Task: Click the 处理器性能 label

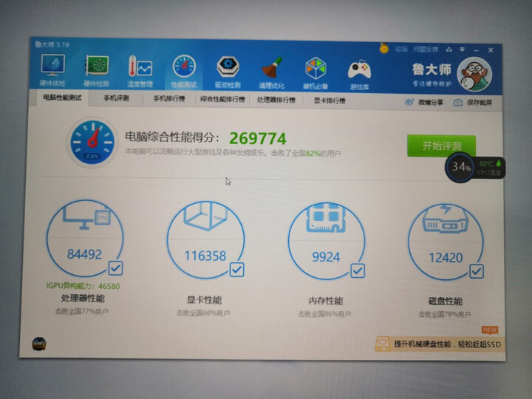Action: (83, 299)
